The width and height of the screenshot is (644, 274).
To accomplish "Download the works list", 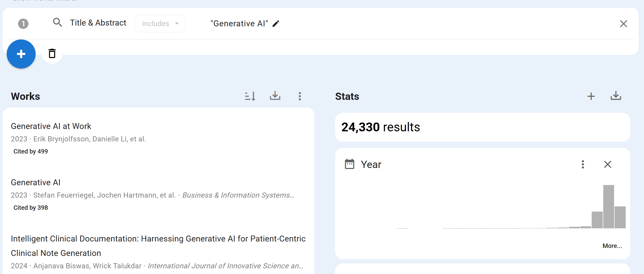I will coord(275,96).
